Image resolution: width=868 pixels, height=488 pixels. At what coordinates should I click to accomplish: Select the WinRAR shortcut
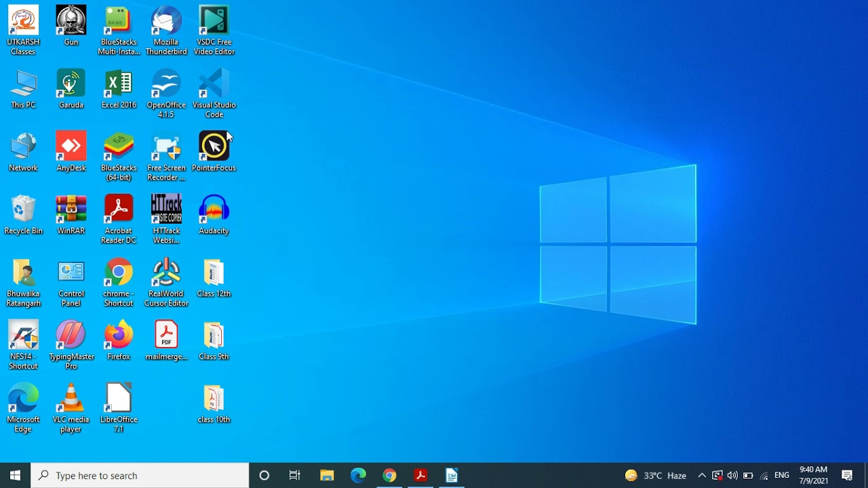point(71,215)
